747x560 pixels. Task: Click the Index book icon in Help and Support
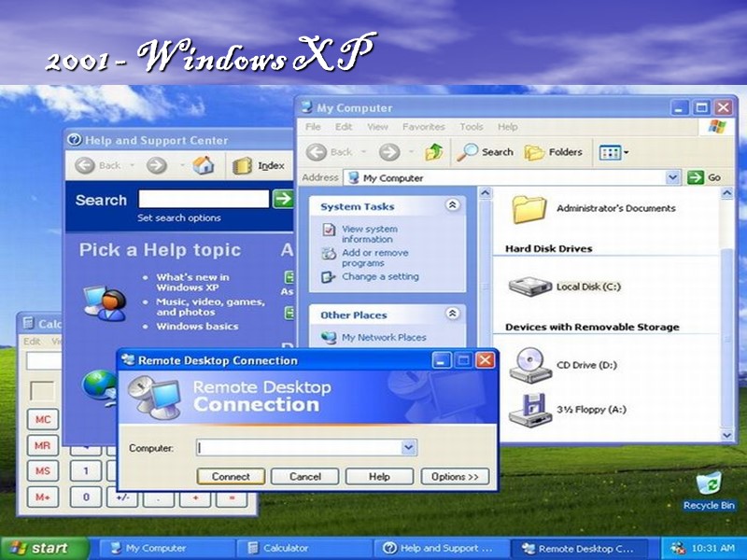242,166
